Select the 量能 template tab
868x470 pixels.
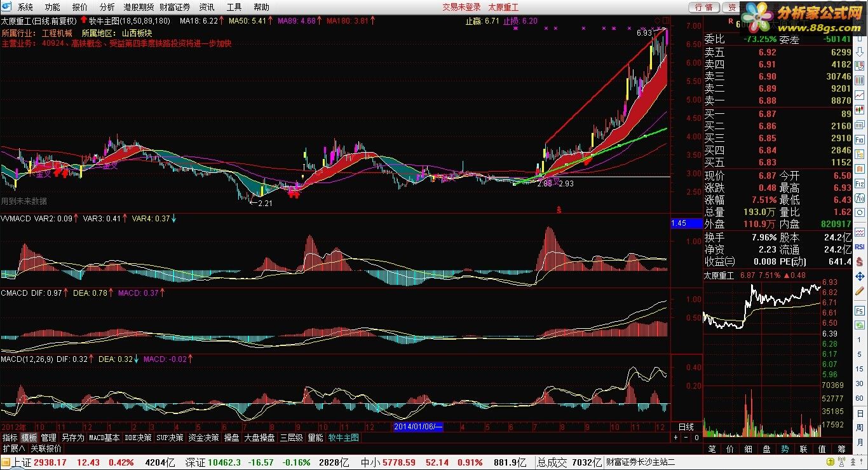point(315,438)
